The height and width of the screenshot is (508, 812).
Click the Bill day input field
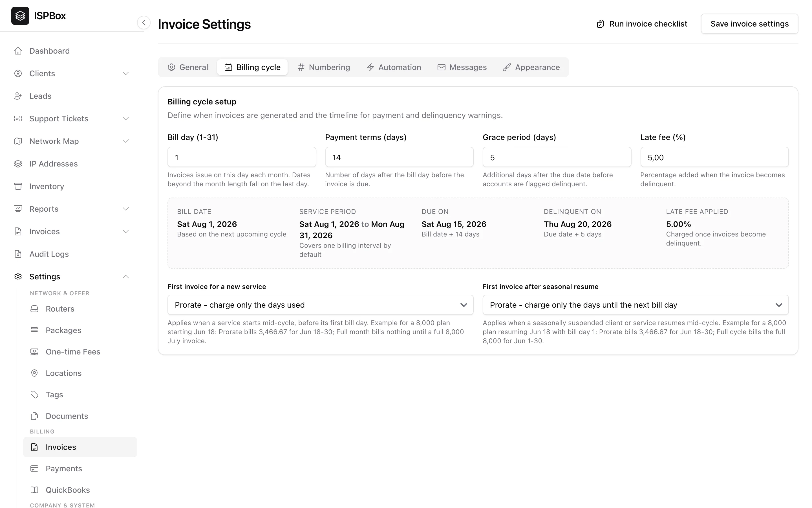pyautogui.click(x=242, y=157)
